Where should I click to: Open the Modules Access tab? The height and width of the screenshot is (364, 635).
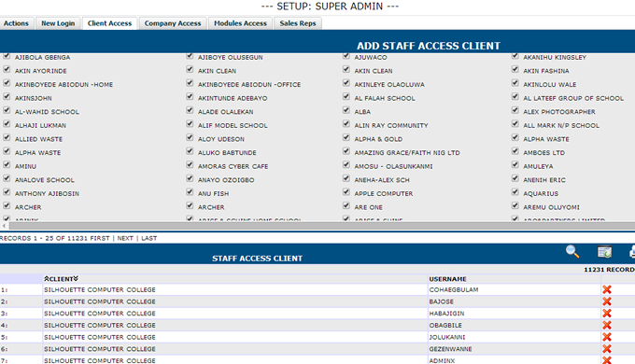point(241,23)
